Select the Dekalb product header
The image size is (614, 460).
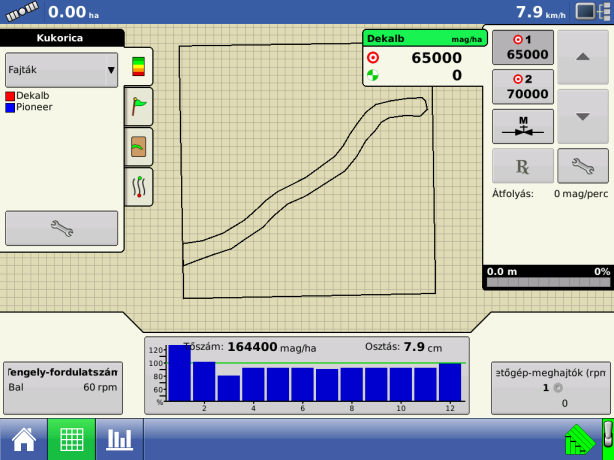tap(425, 38)
